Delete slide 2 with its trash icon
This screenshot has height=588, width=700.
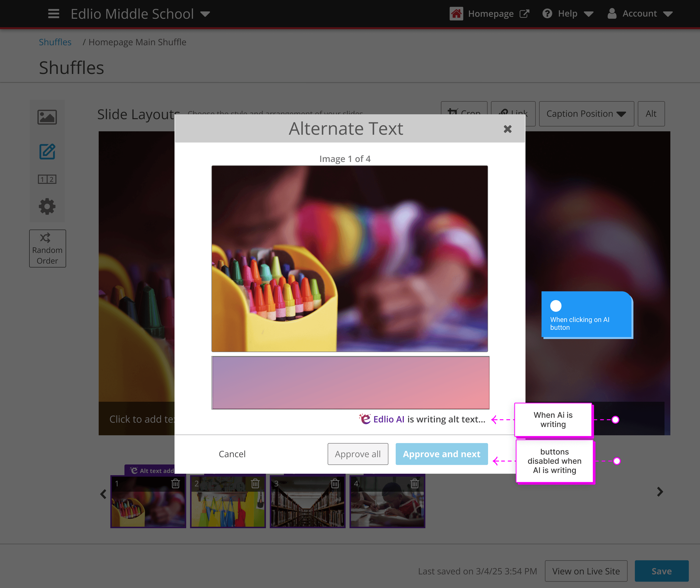[x=255, y=483]
